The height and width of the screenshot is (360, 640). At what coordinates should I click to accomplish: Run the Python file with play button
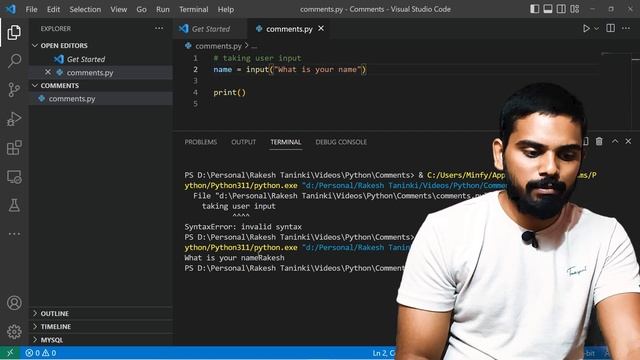point(586,29)
